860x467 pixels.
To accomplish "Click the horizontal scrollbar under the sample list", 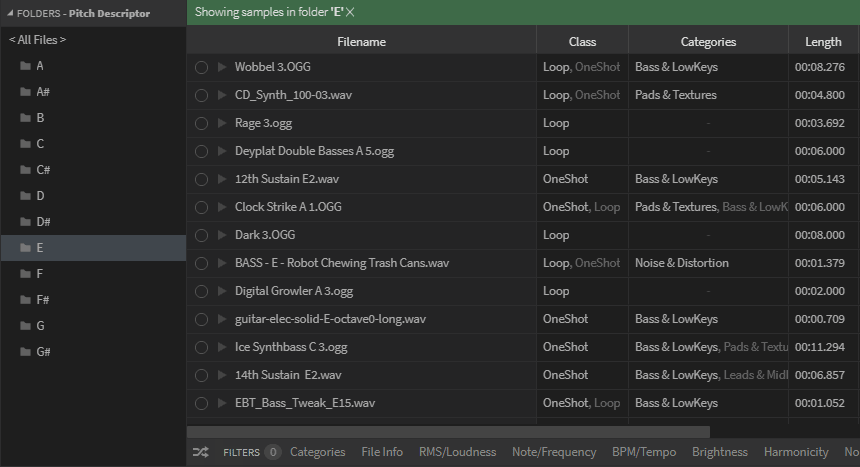I will (x=450, y=432).
